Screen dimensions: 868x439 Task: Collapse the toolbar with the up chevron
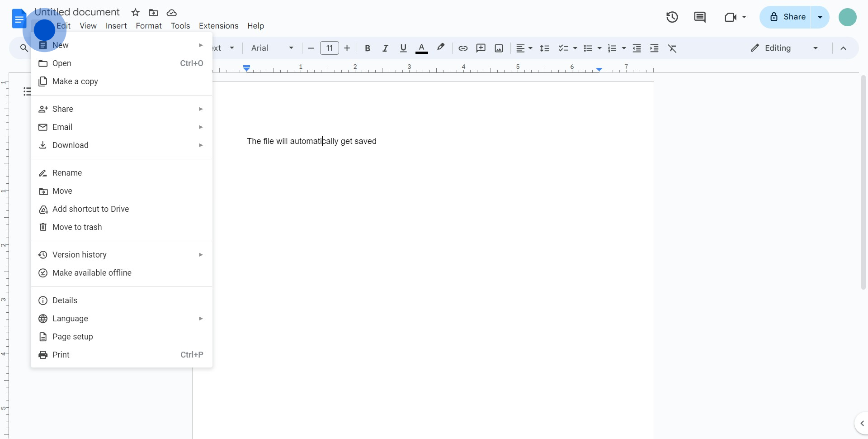coord(843,48)
